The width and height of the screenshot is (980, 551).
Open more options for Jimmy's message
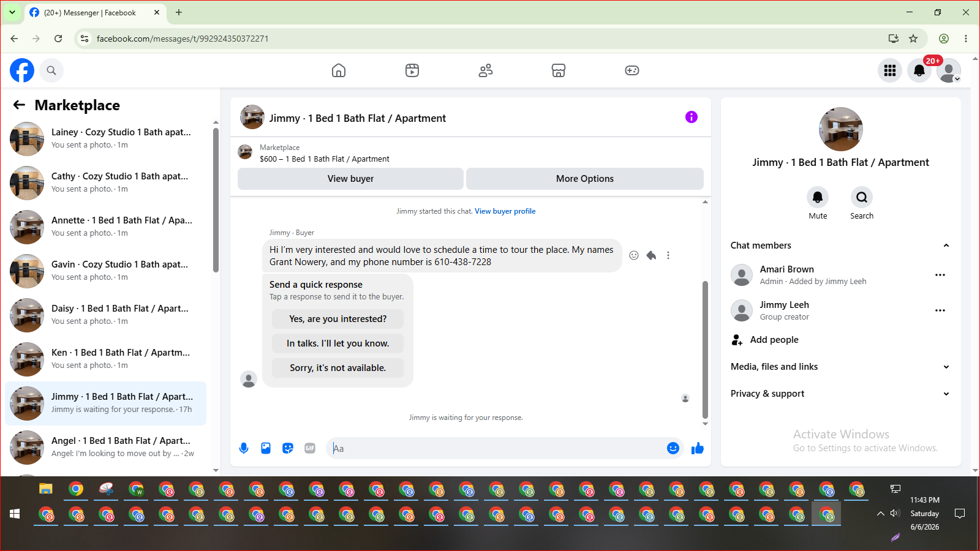[668, 255]
